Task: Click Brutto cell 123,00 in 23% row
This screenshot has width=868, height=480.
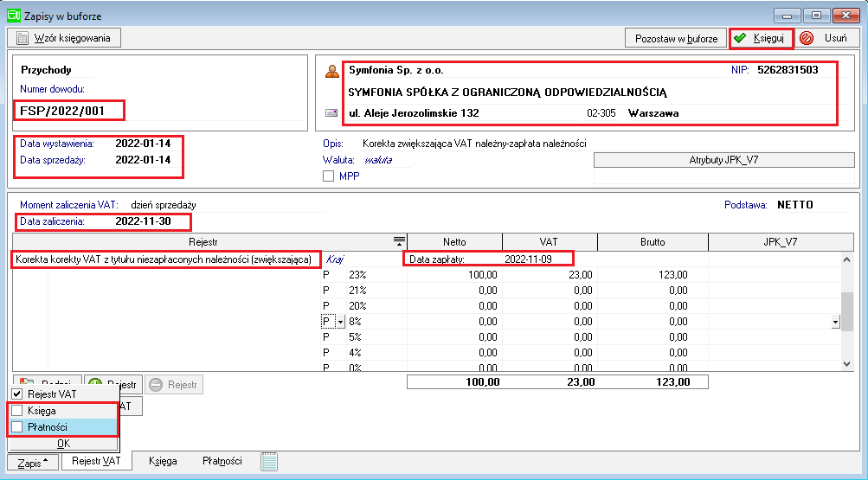Action: (x=653, y=275)
